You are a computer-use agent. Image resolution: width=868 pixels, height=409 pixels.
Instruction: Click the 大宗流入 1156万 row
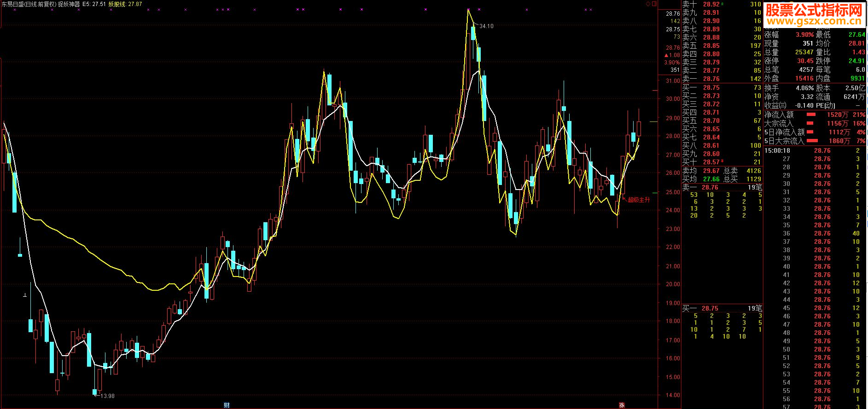point(815,123)
